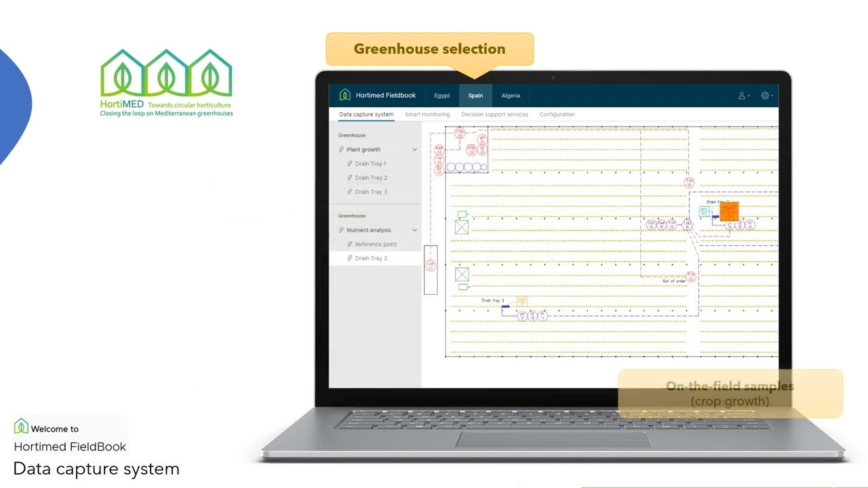This screenshot has width=868, height=488.
Task: Click the FI 11 sensor near Drain tray 3
Action: 542,316
